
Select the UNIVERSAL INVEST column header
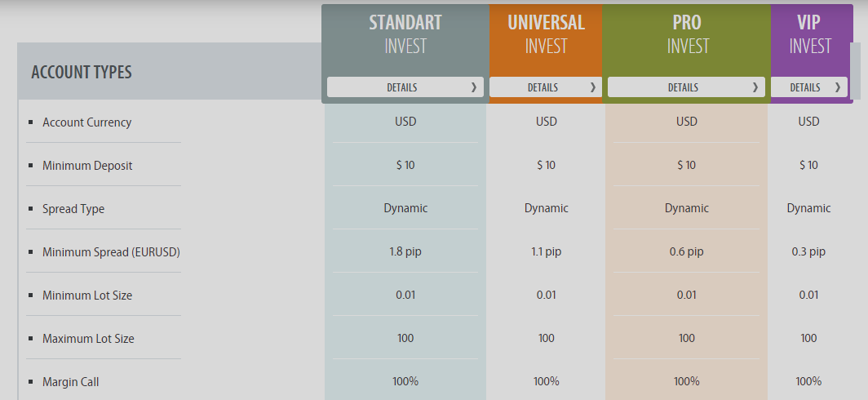pyautogui.click(x=546, y=33)
